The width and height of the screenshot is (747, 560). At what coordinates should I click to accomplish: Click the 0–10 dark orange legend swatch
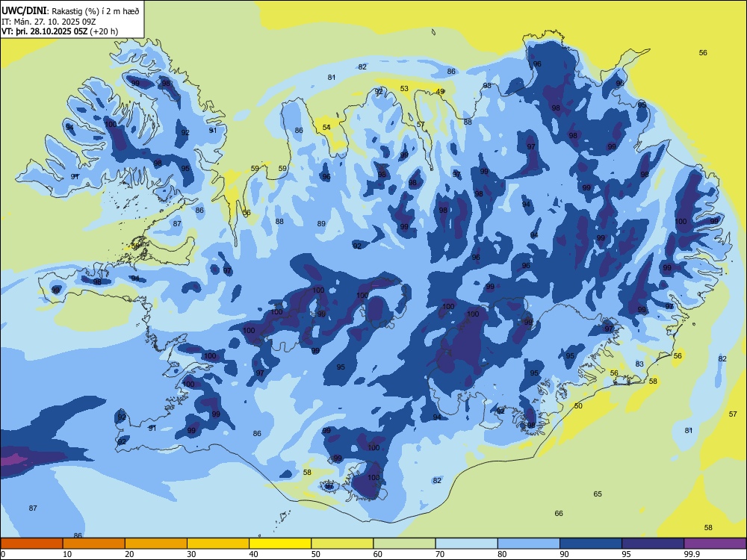click(31, 544)
